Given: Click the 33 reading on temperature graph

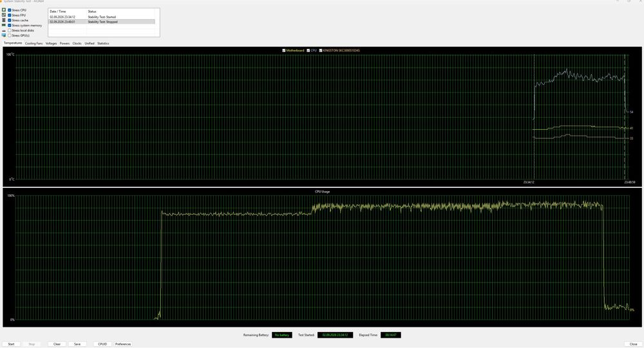Looking at the screenshot, I should point(631,138).
